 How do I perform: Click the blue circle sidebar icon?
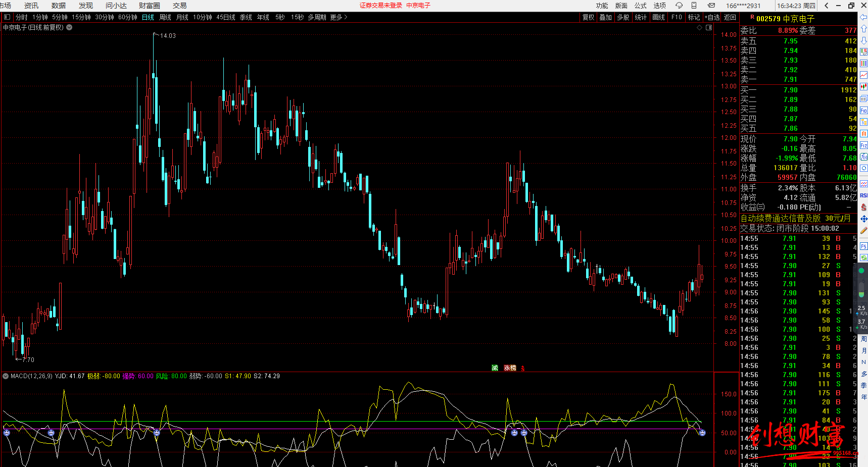point(863,168)
